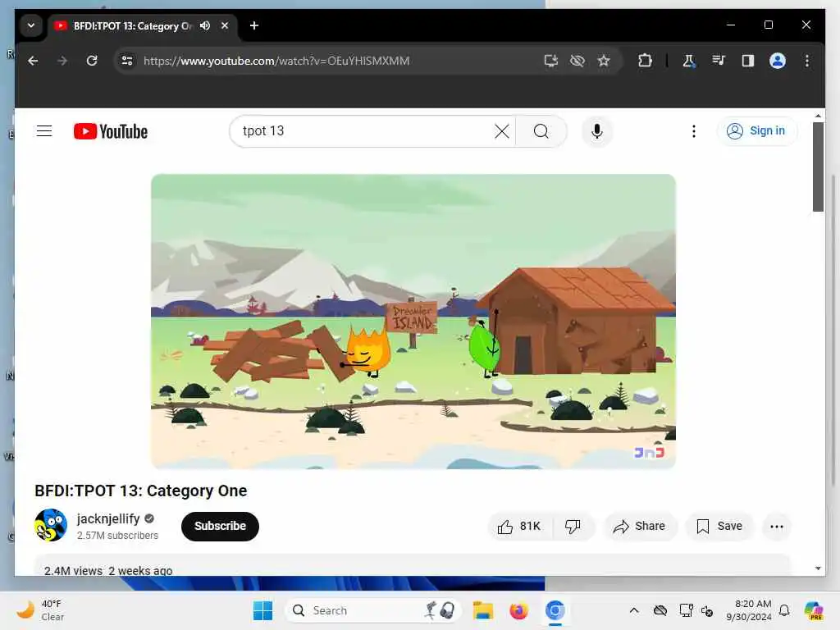Open the weather widget showing 40°F
The height and width of the screenshot is (630, 840).
41,610
